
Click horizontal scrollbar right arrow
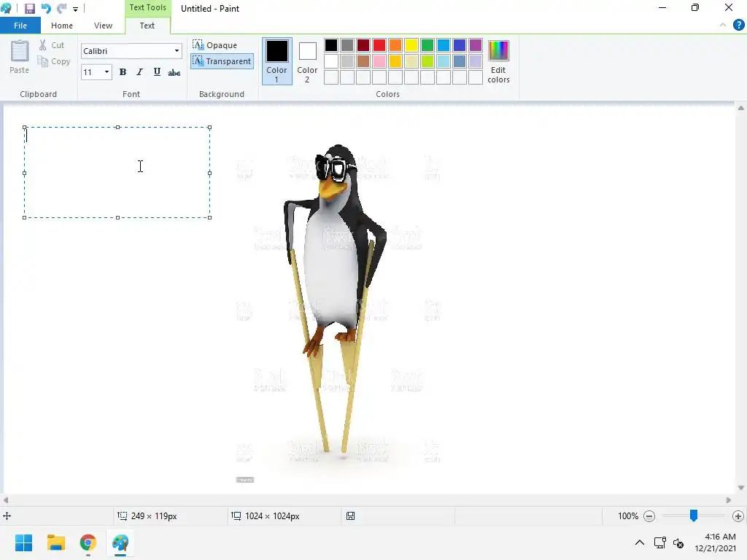(x=729, y=500)
